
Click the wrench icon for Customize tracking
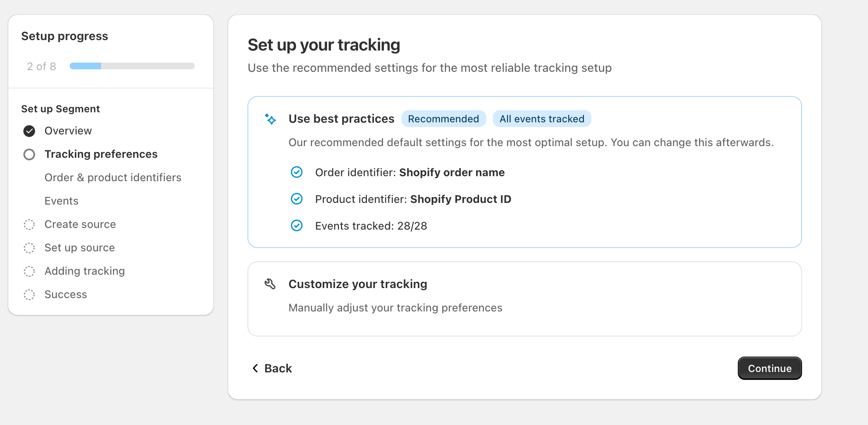click(x=270, y=284)
